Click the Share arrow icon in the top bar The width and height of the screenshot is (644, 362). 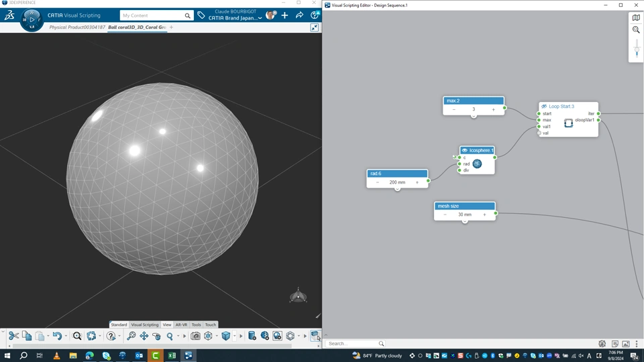pos(299,15)
